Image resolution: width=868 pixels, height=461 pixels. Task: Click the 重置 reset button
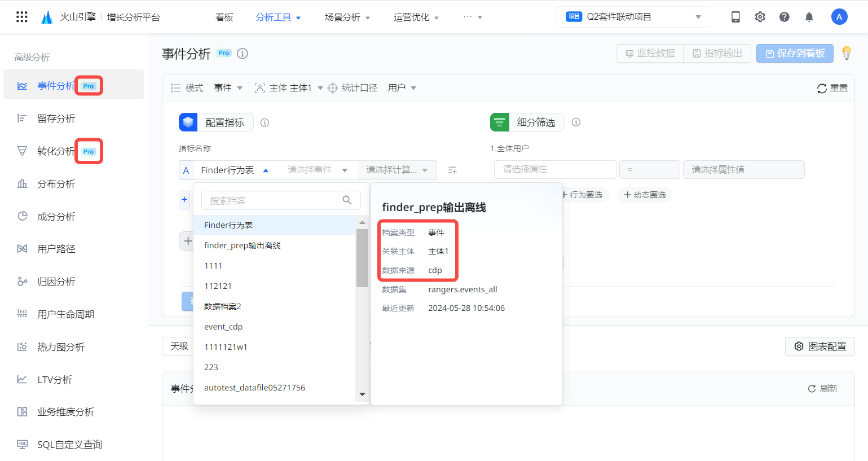point(832,88)
